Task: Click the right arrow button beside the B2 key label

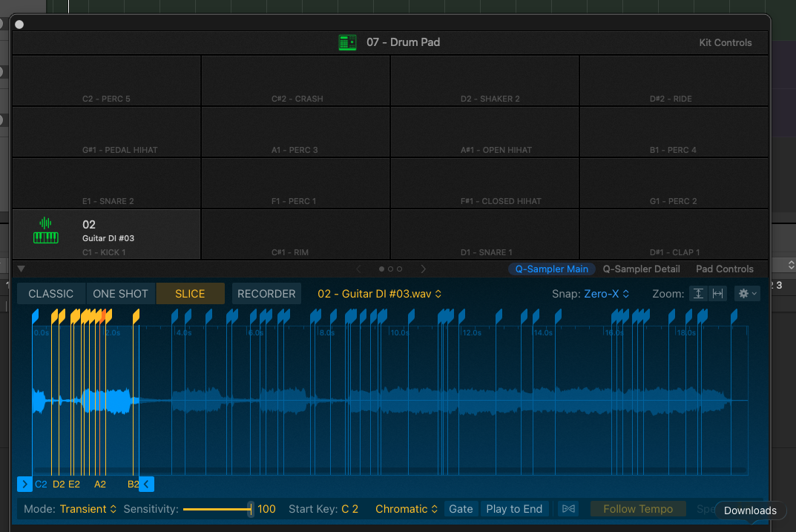Action: (x=146, y=485)
